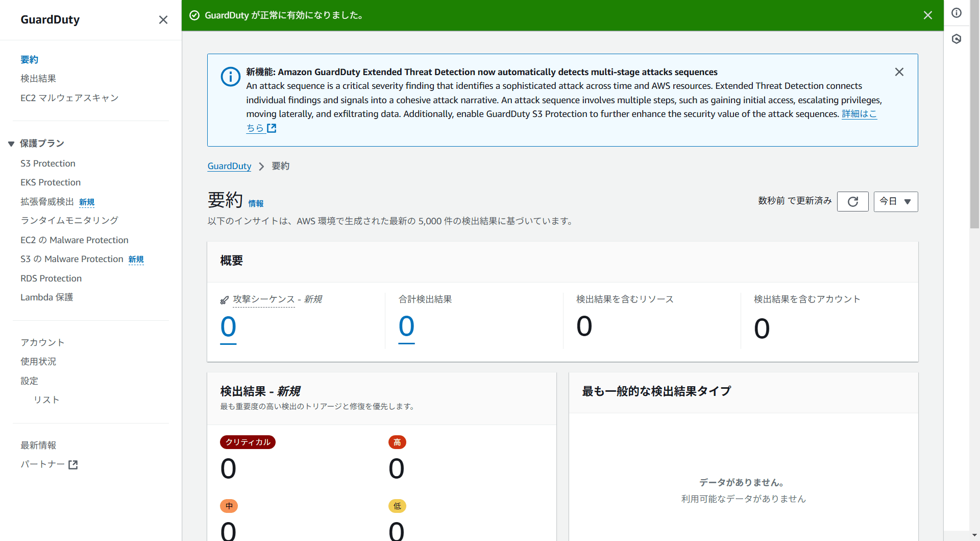Click the GuardDuty breadcrumb link

(x=229, y=166)
